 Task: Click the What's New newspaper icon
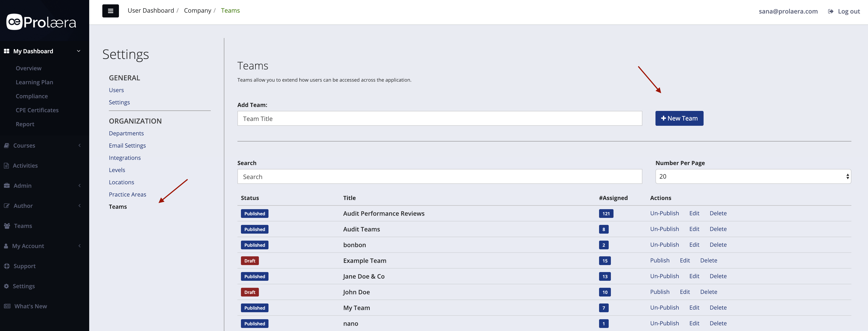(x=7, y=306)
